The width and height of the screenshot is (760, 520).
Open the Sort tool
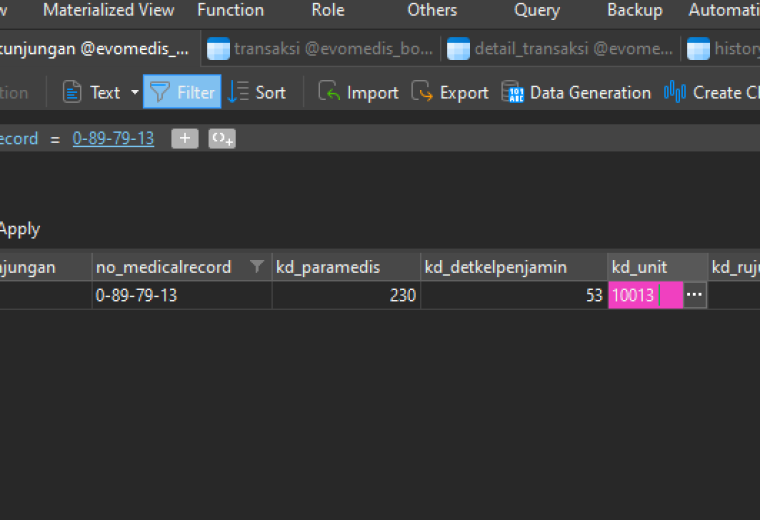click(257, 92)
